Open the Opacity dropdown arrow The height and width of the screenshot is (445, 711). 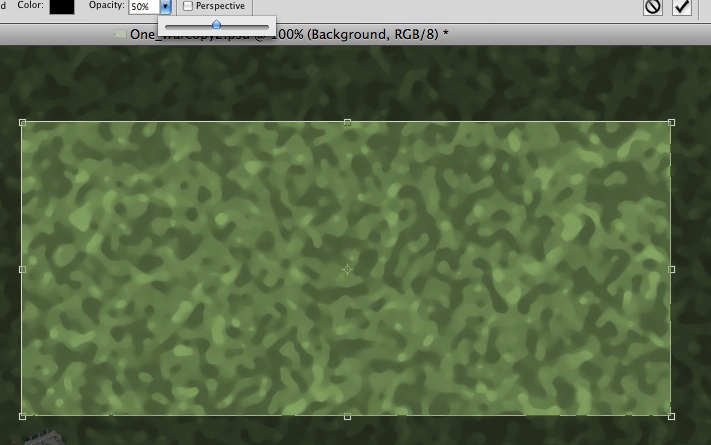(x=165, y=7)
